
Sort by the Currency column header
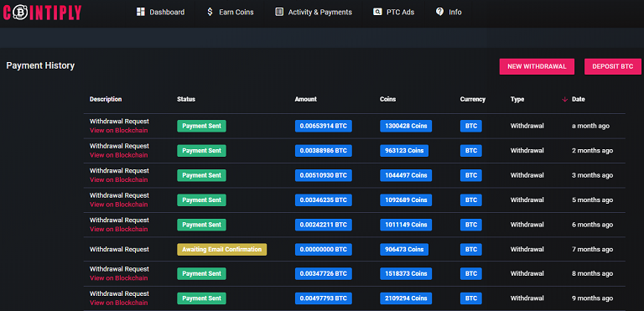click(473, 100)
